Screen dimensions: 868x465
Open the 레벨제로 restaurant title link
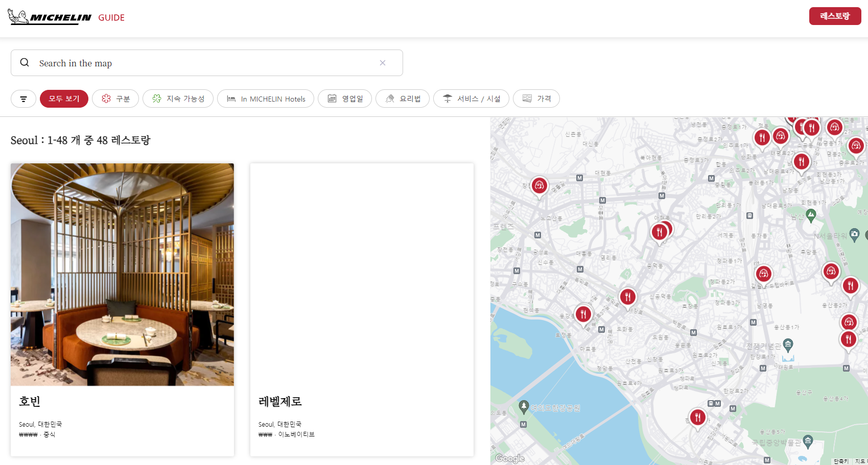point(280,402)
